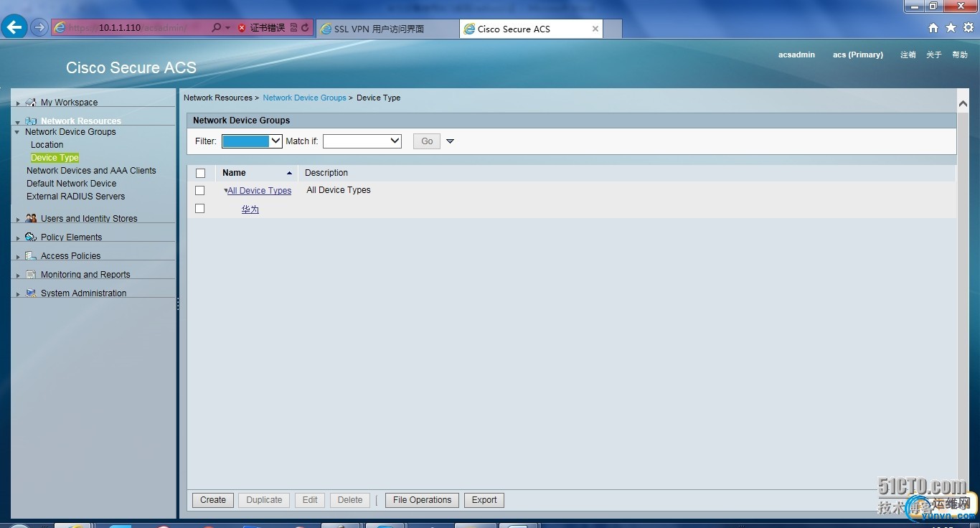Expand Monitoring and Reports section arrow

[x=18, y=275]
